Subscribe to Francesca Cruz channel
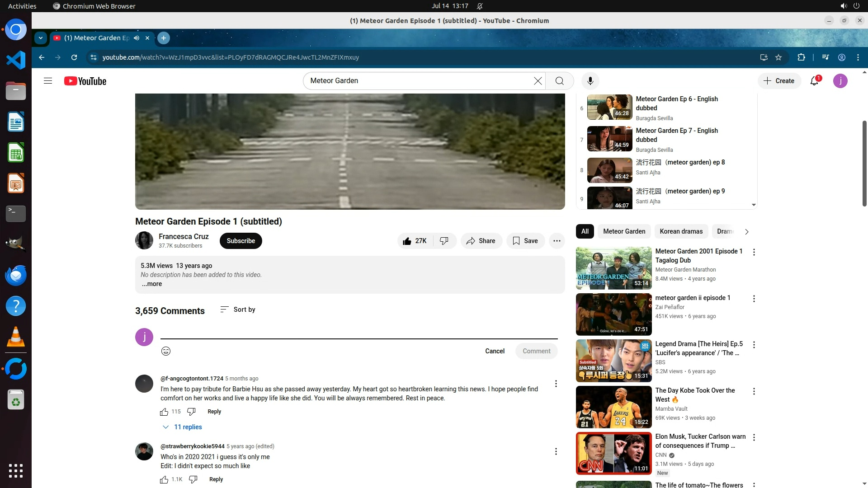The height and width of the screenshot is (488, 868). [x=241, y=241]
